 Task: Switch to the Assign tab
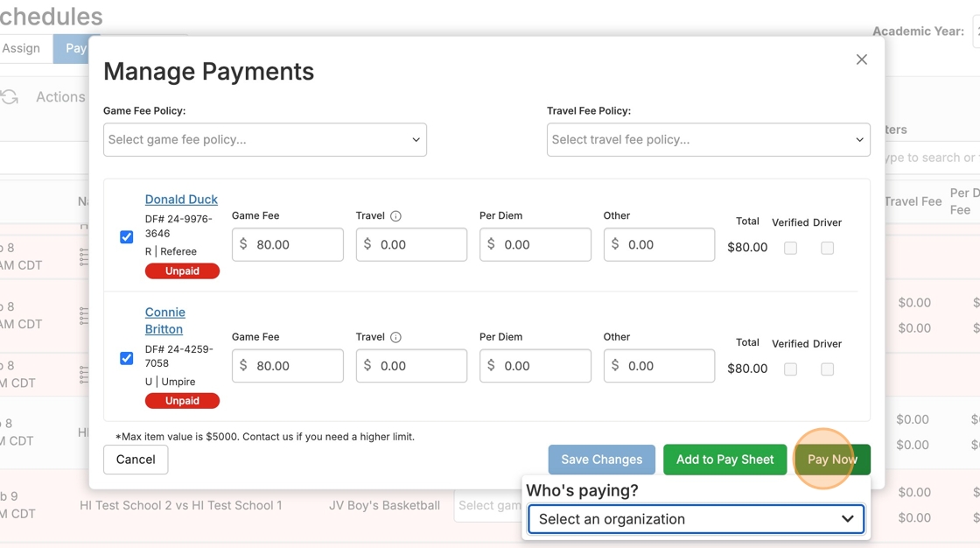[x=22, y=48]
